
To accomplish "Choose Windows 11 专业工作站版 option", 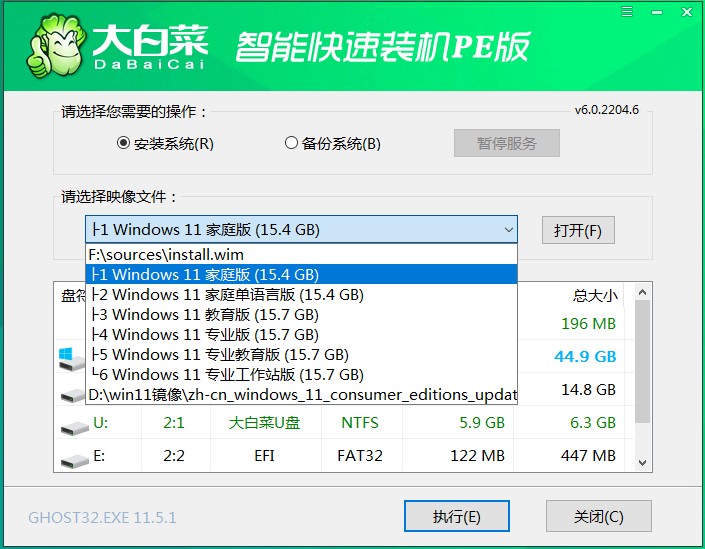I will coord(301,375).
